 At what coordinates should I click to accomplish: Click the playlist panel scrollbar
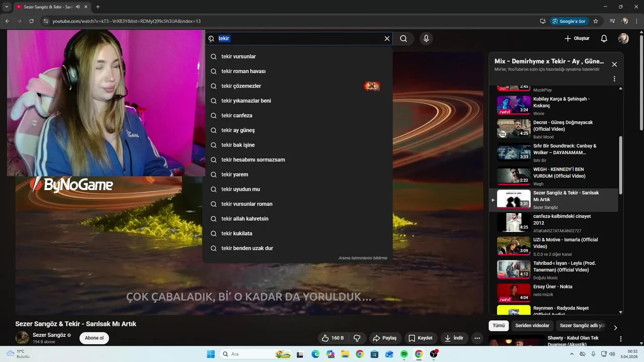[x=620, y=166]
